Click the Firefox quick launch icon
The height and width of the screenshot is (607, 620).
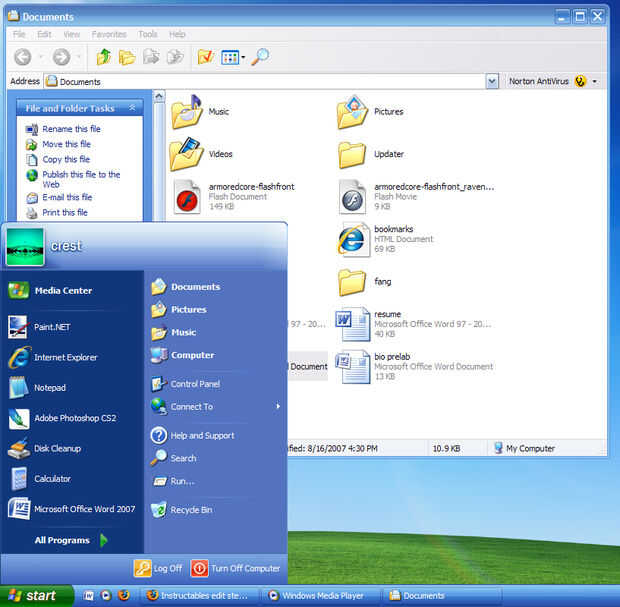pyautogui.click(x=124, y=596)
